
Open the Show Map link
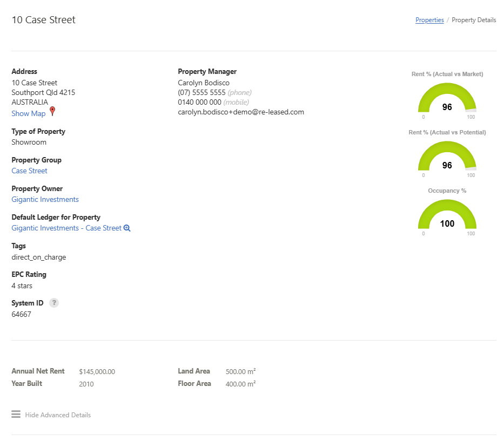pyautogui.click(x=29, y=113)
